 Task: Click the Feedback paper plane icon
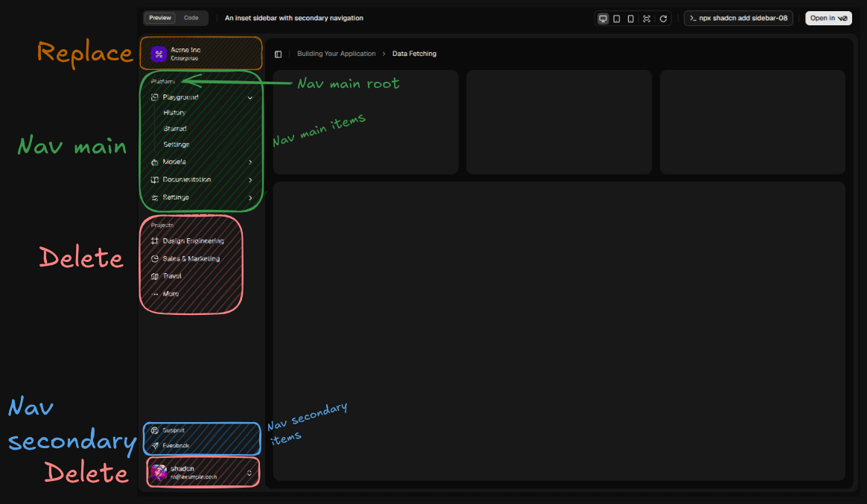[x=154, y=445]
